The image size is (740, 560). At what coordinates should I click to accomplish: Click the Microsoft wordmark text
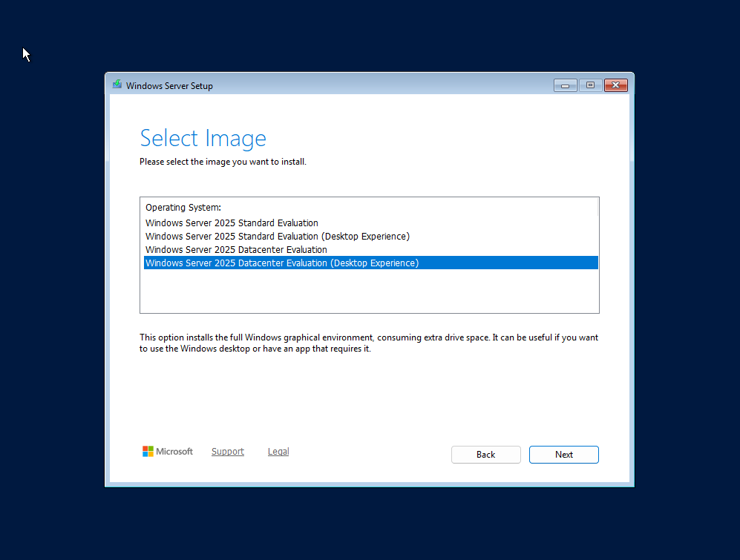click(x=174, y=452)
